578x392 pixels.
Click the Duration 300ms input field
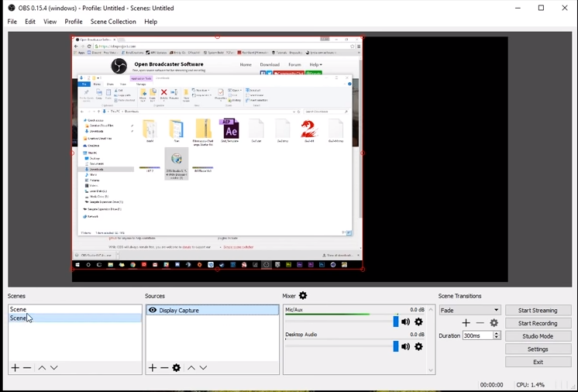tap(478, 335)
